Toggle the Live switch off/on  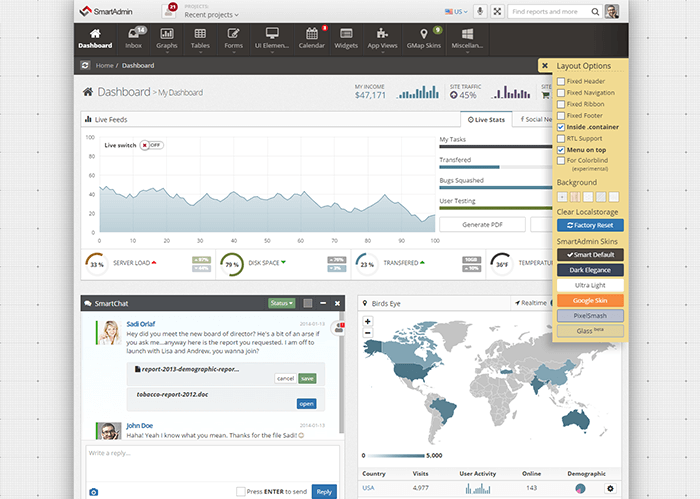coord(152,145)
